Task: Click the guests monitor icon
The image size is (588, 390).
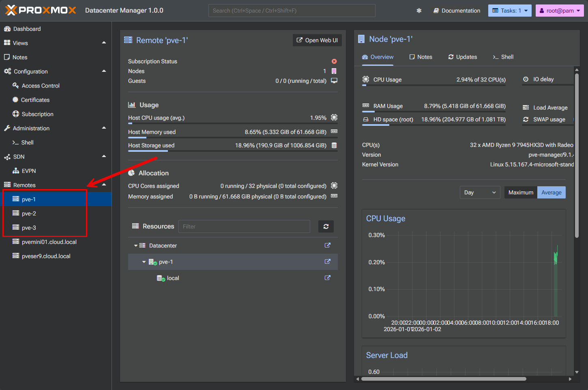Action: pyautogui.click(x=334, y=81)
